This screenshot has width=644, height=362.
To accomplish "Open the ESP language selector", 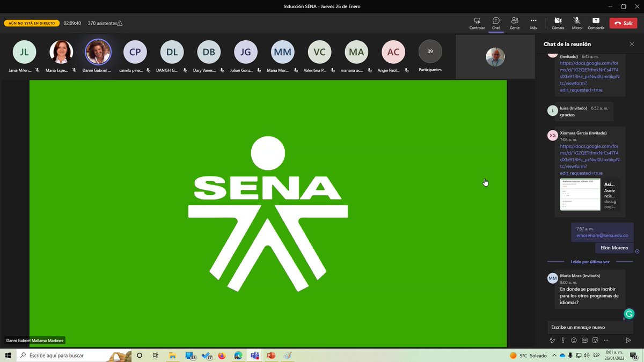I will tap(596, 356).
